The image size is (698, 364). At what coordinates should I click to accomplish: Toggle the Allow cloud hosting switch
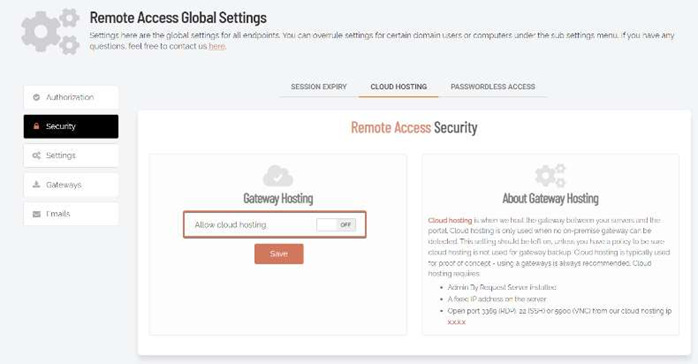(x=336, y=225)
